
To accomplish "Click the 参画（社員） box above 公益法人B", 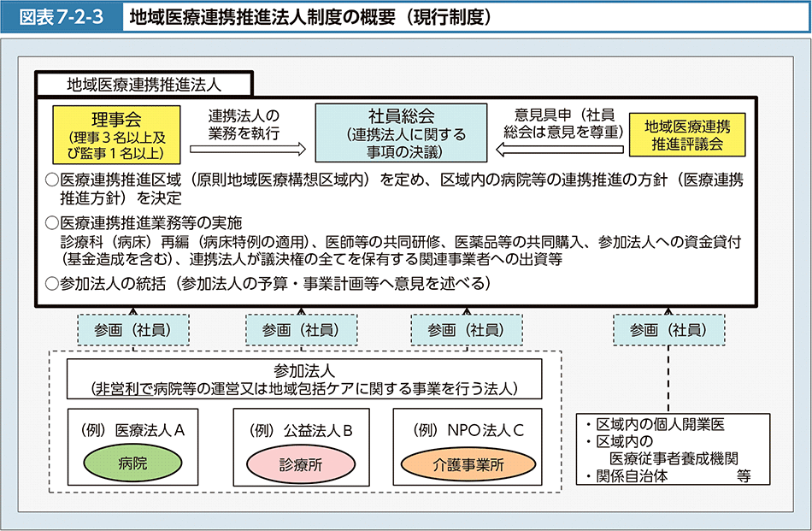I will (300, 329).
